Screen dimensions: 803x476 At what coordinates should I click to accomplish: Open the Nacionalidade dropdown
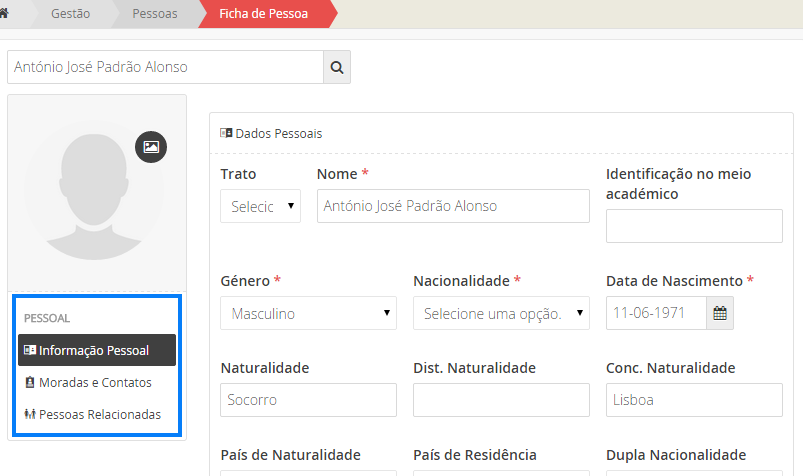pyautogui.click(x=501, y=313)
